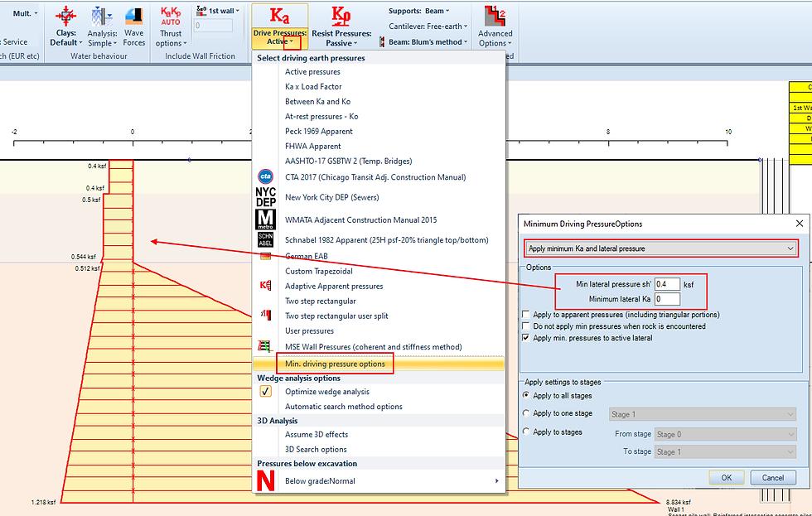Click the MSE Wall Pressures icon
812x516 pixels.
(265, 346)
